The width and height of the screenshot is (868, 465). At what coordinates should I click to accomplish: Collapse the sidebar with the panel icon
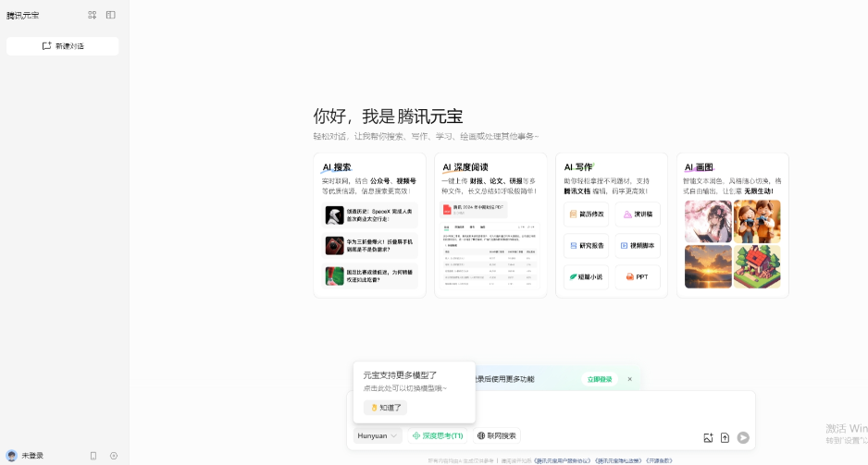111,15
